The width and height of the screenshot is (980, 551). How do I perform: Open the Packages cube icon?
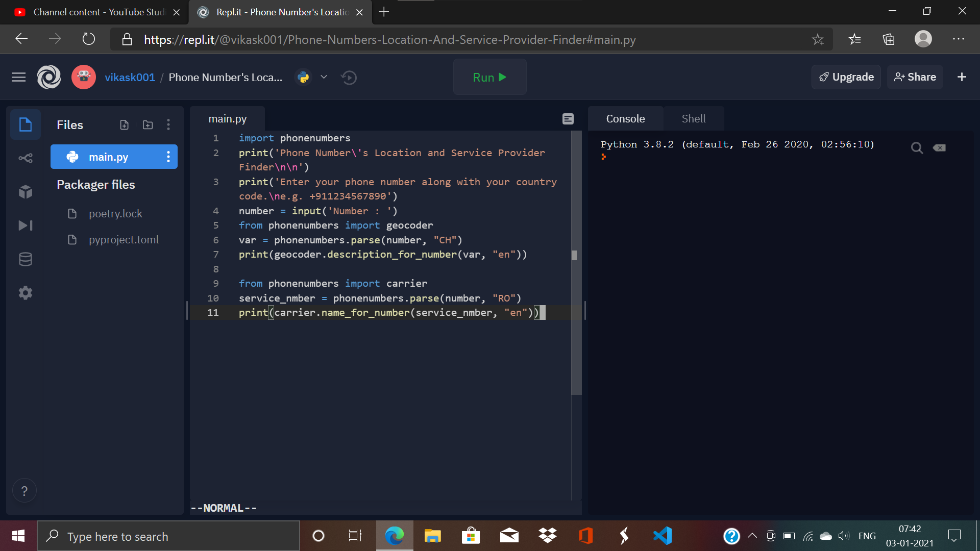tap(26, 192)
